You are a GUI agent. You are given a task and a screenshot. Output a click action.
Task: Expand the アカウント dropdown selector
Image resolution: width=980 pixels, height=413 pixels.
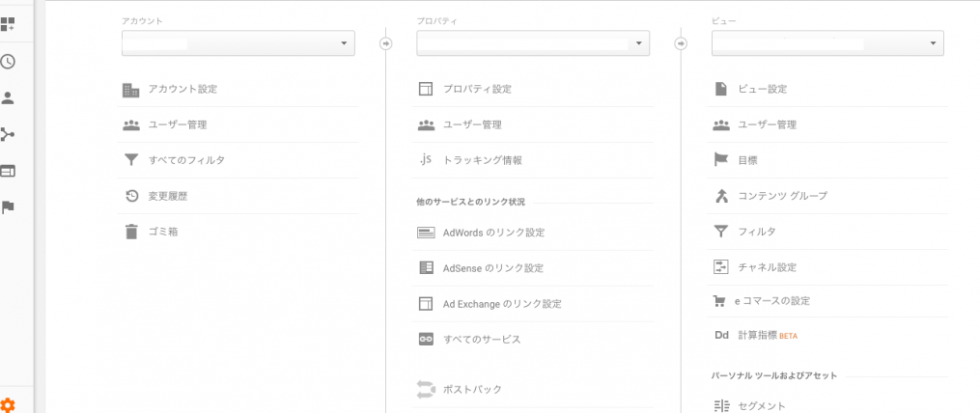coord(238,43)
